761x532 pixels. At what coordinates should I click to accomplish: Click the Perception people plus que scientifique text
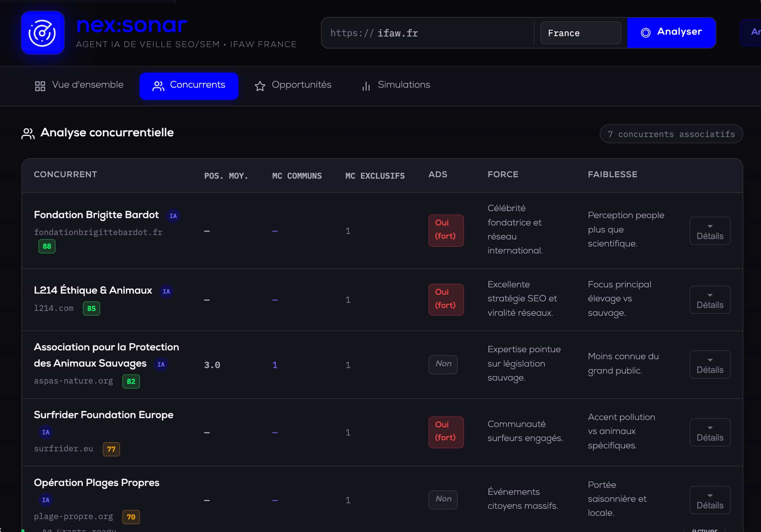pos(626,230)
